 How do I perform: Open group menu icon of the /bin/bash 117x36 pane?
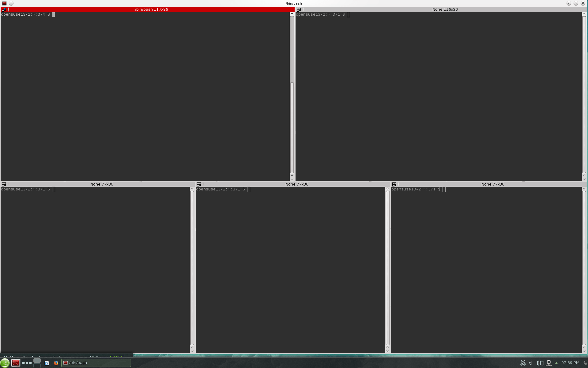[x=4, y=10]
